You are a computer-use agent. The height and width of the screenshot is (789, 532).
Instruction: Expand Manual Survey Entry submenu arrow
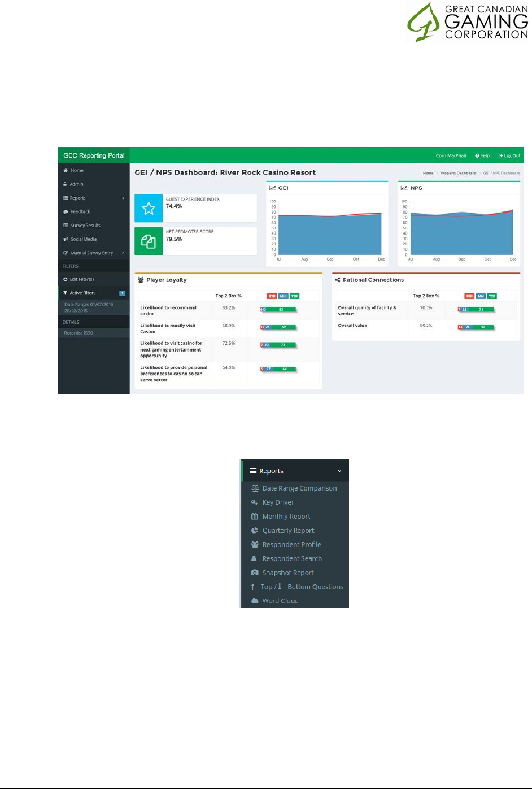pyautogui.click(x=123, y=253)
